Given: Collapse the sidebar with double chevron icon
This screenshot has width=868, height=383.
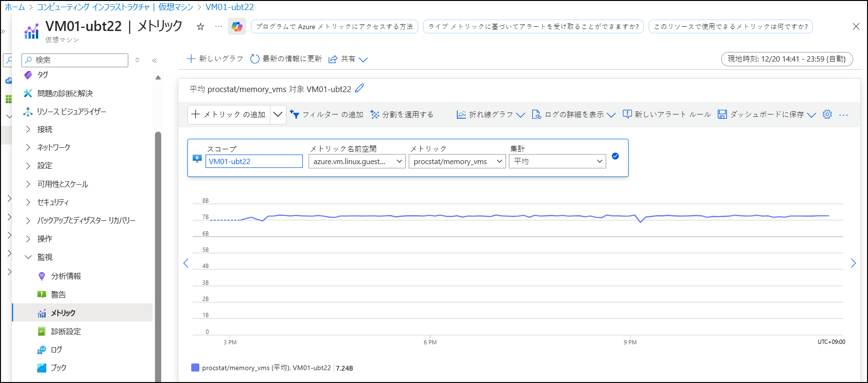Looking at the screenshot, I should pyautogui.click(x=155, y=60).
